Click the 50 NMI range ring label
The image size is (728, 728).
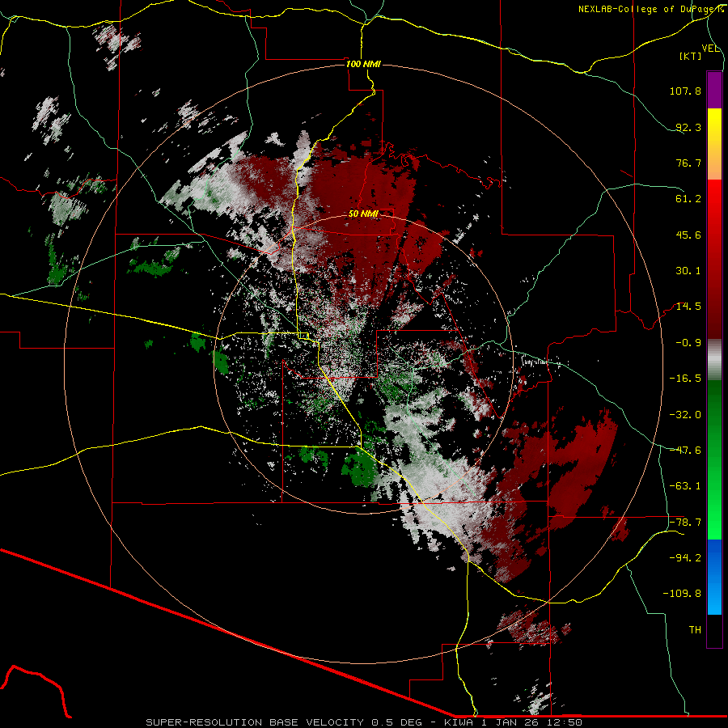pos(363,214)
